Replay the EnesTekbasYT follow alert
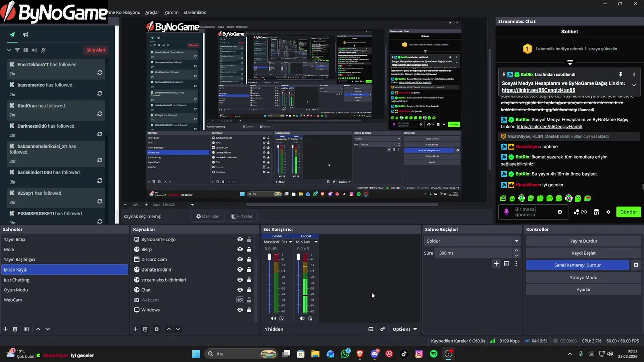This screenshot has width=644, height=362. tap(100, 73)
